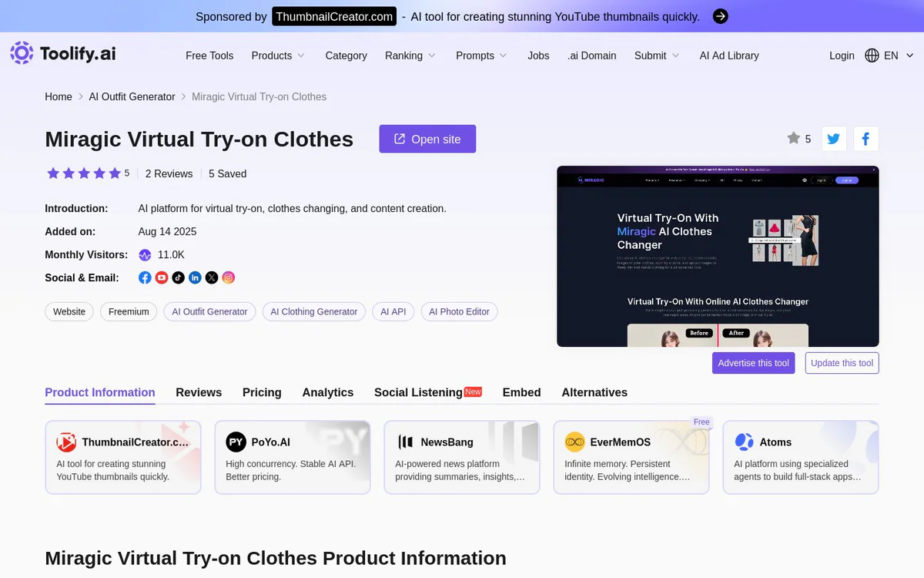This screenshot has height=578, width=924.
Task: Click the monthly visitors pulse icon
Action: [x=145, y=255]
